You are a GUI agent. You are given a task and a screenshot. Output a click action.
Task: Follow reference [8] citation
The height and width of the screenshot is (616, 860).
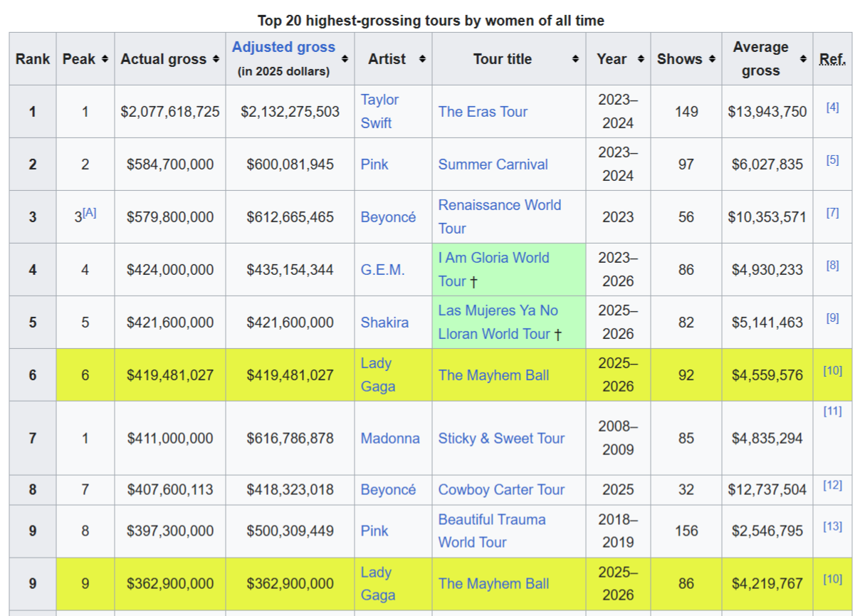click(832, 266)
